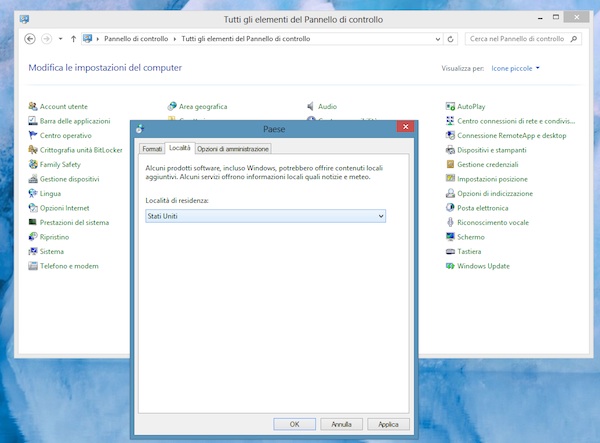
Task: Click the Paese dialog title icon
Action: [x=140, y=129]
